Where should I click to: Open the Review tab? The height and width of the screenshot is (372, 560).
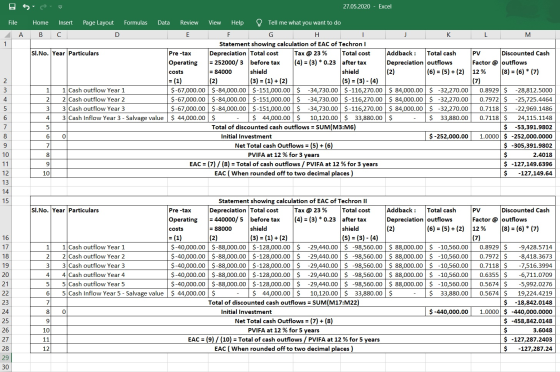(189, 22)
